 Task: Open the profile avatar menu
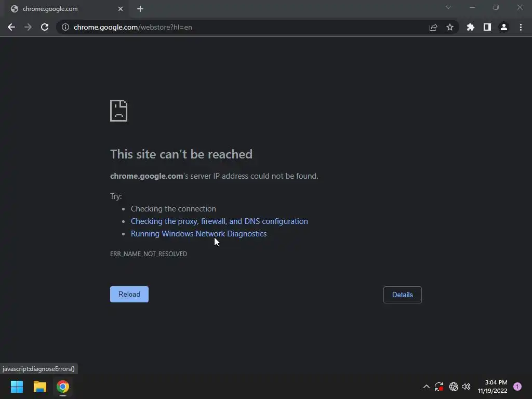click(504, 27)
